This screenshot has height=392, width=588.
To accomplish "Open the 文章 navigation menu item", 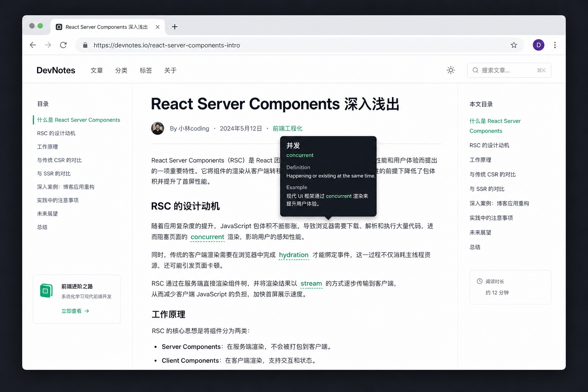I will (x=97, y=70).
